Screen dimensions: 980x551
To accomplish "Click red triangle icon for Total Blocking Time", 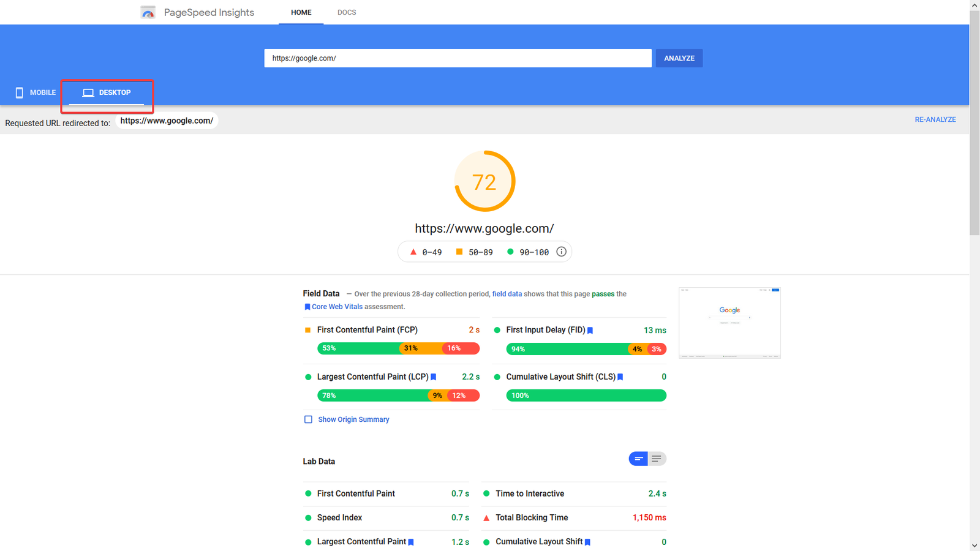I will pyautogui.click(x=486, y=518).
